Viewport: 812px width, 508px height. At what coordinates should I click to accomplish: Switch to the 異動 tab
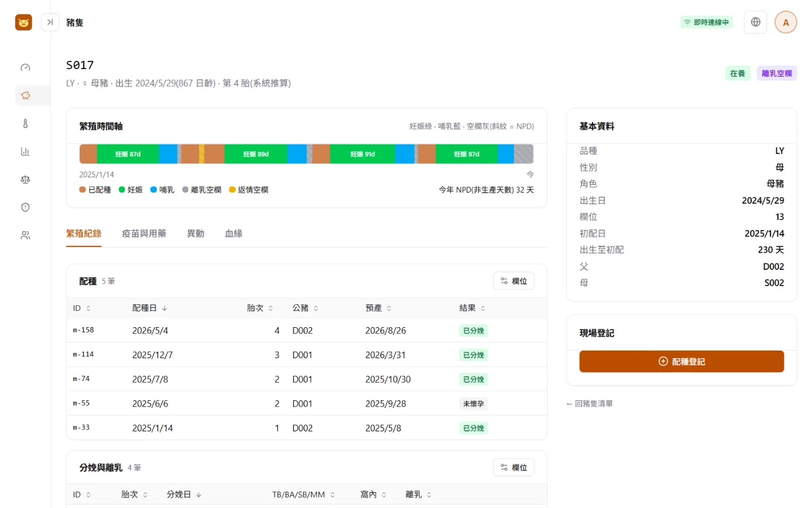[195, 234]
